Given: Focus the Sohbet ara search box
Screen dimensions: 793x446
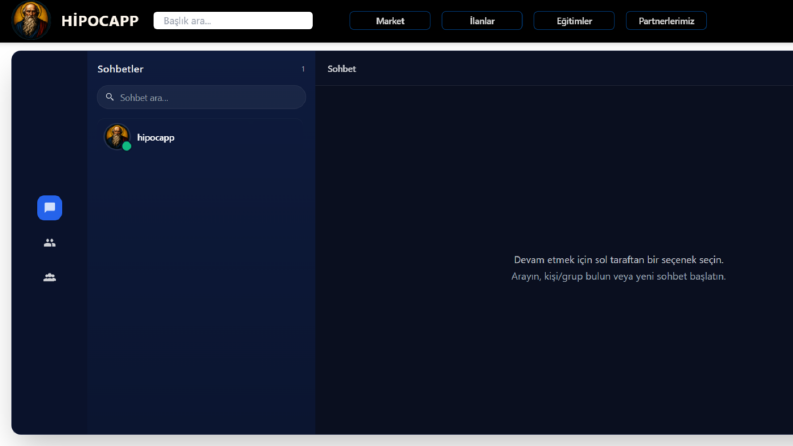Looking at the screenshot, I should 201,97.
